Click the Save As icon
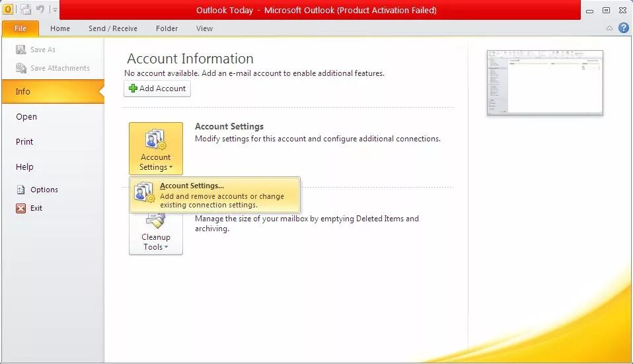 click(x=20, y=50)
